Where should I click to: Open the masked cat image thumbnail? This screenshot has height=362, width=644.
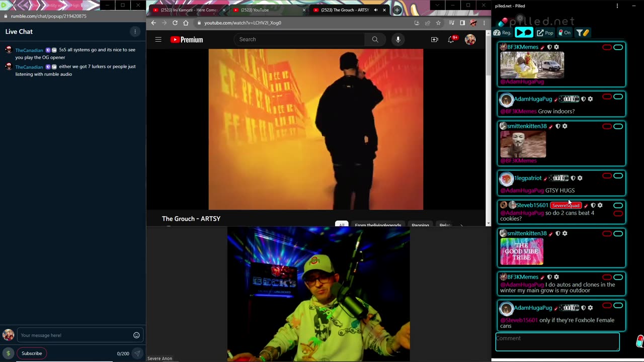(523, 144)
